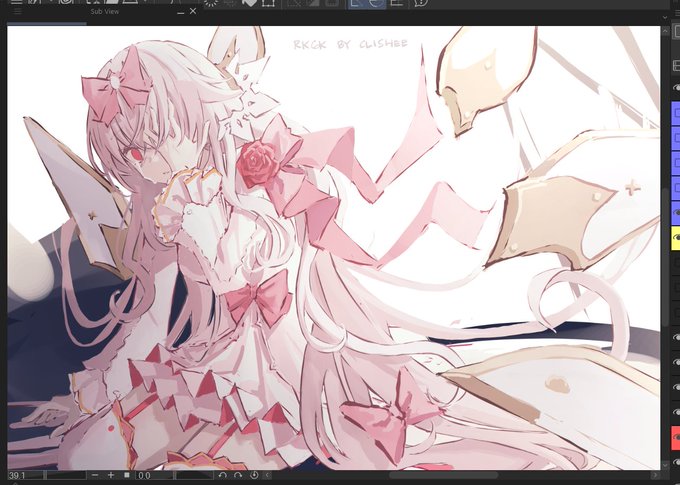Click the small chevron above the vertical scrollbar
The width and height of the screenshot is (680, 485).
click(x=665, y=18)
